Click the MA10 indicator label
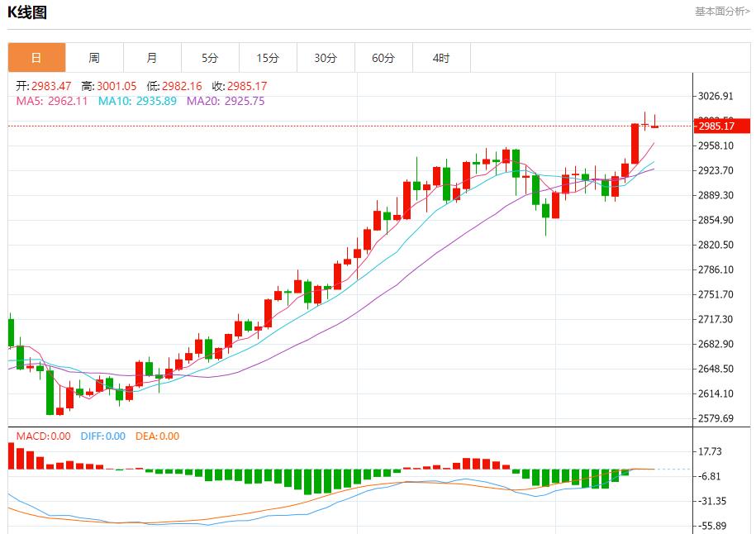This screenshot has height=534, width=756. click(137, 101)
